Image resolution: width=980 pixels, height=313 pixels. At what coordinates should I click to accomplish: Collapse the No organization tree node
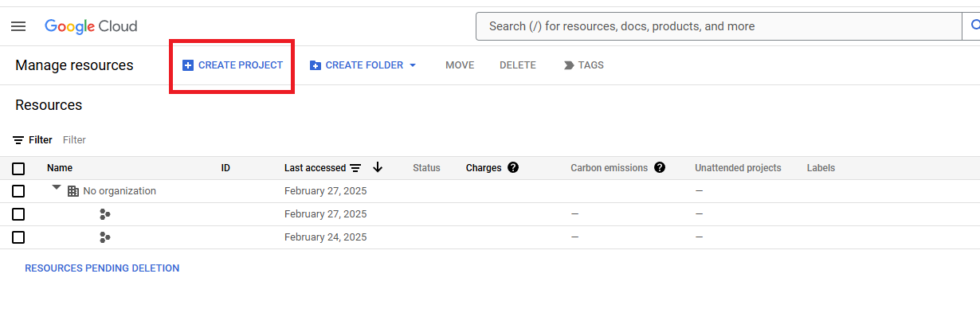click(57, 188)
